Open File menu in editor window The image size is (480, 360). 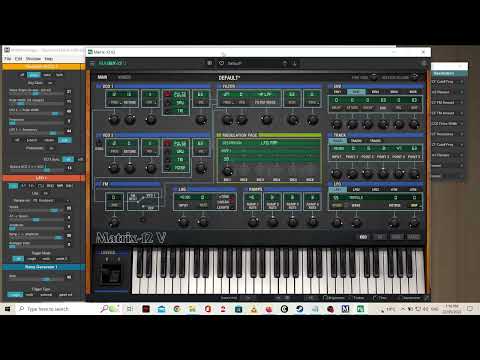[x=7, y=59]
